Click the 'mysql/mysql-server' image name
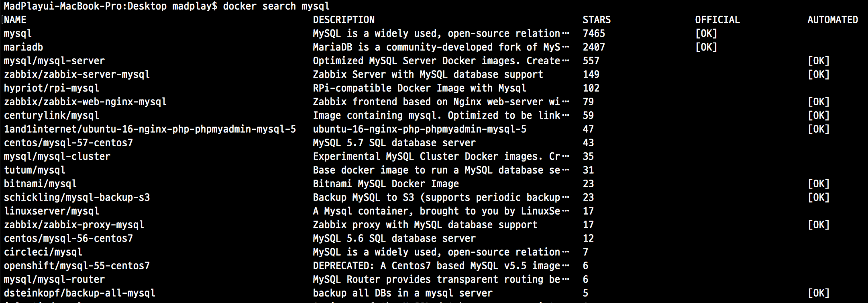 click(x=54, y=61)
